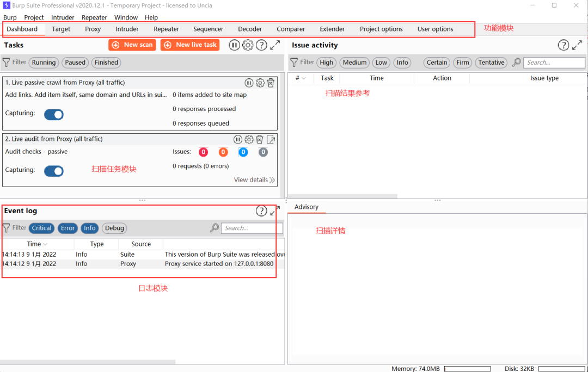
Task: Open settings for Live audit task
Action: tap(249, 139)
